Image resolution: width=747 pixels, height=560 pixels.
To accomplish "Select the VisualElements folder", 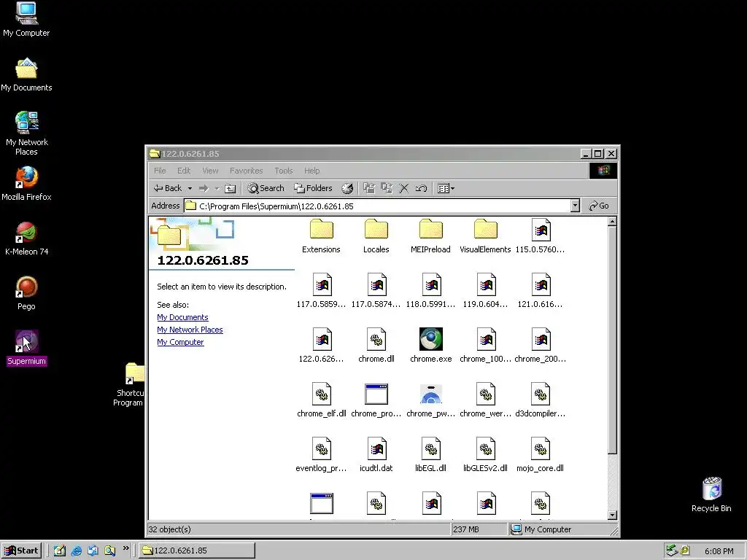I will coord(485,236).
